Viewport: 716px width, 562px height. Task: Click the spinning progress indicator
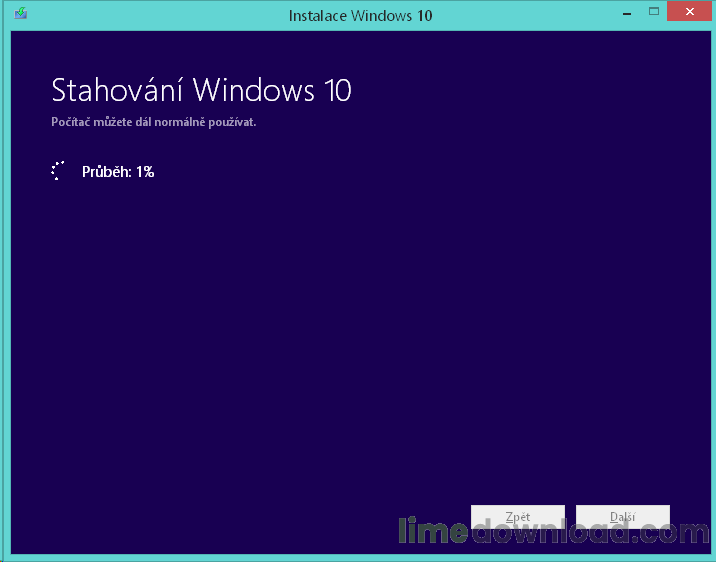pos(58,171)
